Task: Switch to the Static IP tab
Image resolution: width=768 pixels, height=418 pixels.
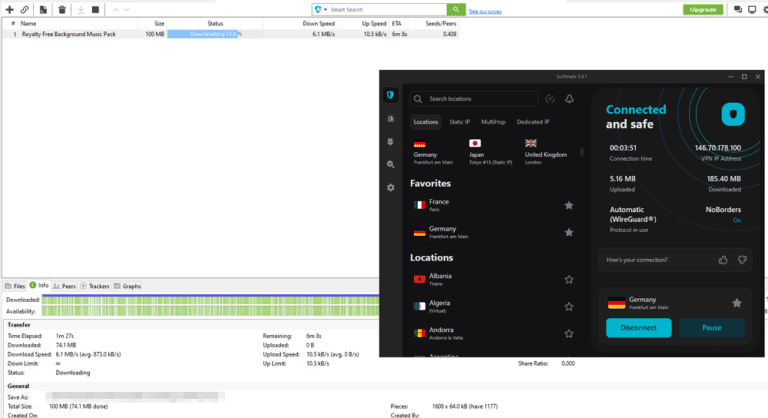Action: pyautogui.click(x=459, y=122)
